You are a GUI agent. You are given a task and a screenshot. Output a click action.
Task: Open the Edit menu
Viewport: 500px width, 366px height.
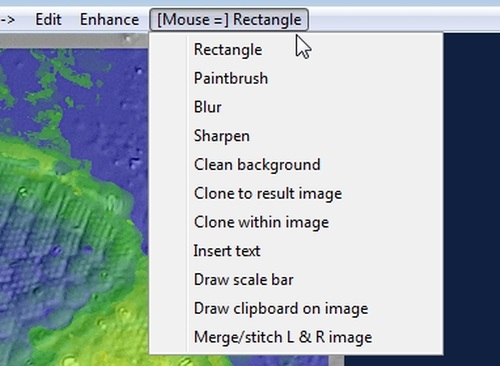(48, 20)
